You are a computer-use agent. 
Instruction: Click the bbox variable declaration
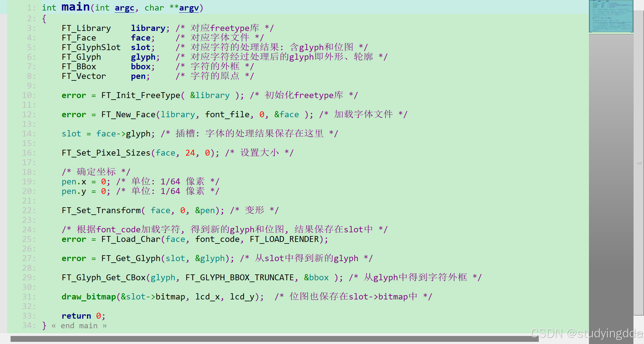pos(140,67)
